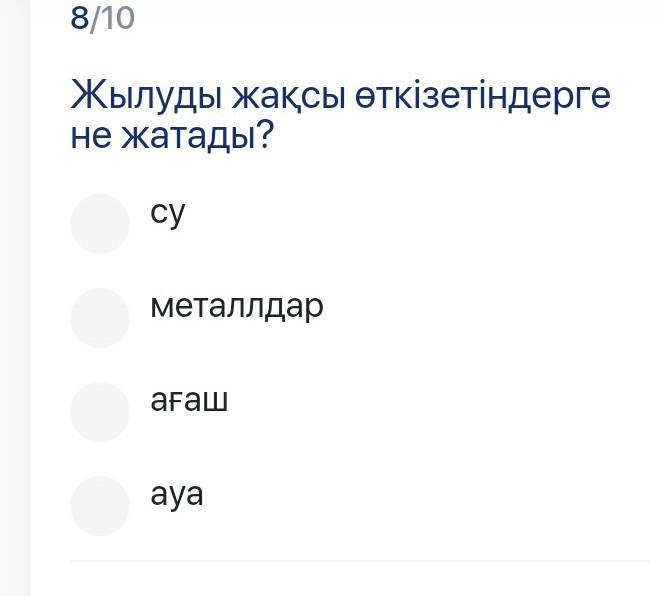
Task: Select the radio button for су
Action: [x=100, y=224]
